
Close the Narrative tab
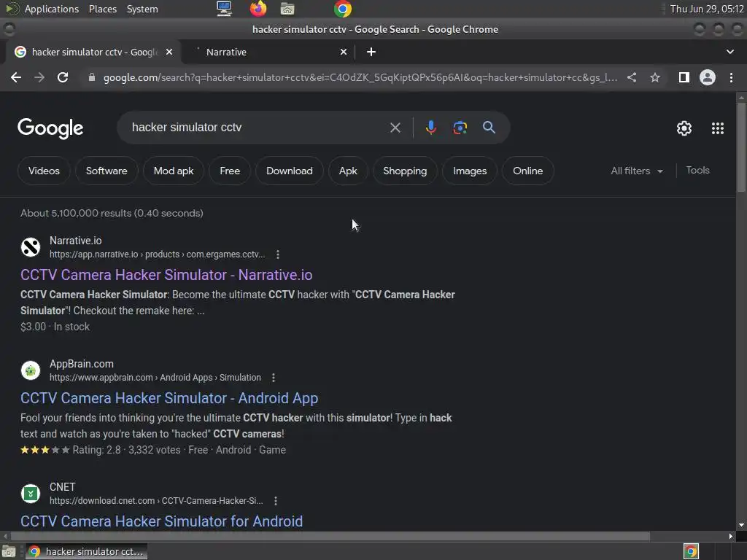[x=344, y=52]
